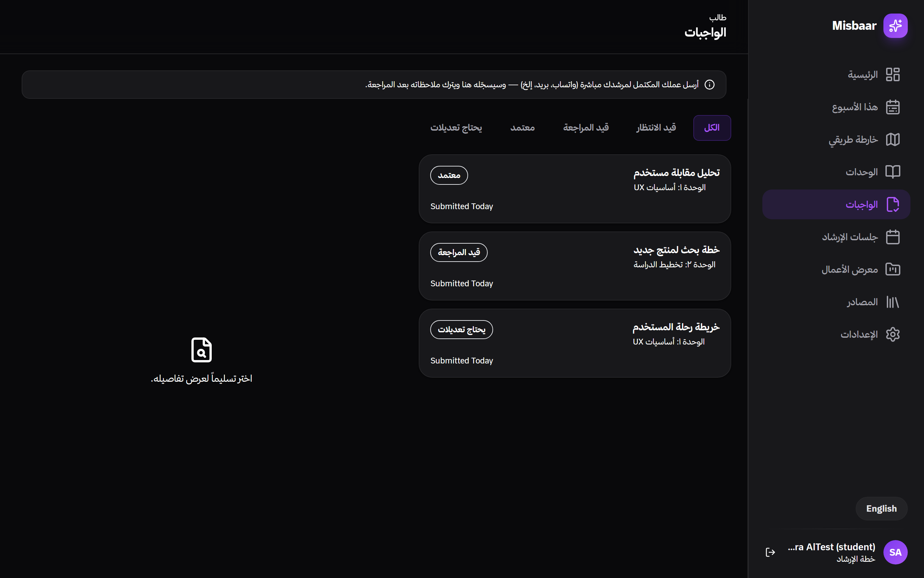Click Submitted Today on خطة بحث card
Image resolution: width=924 pixels, height=578 pixels.
coord(461,284)
